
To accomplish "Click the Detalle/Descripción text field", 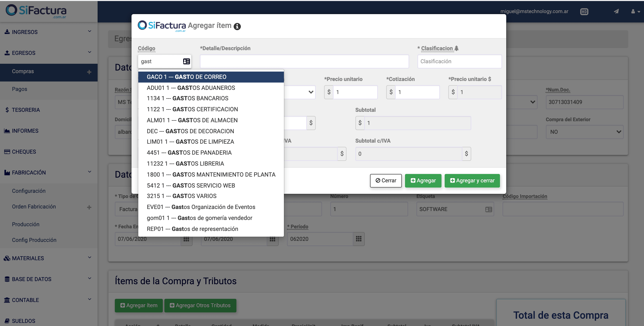I will 304,61.
